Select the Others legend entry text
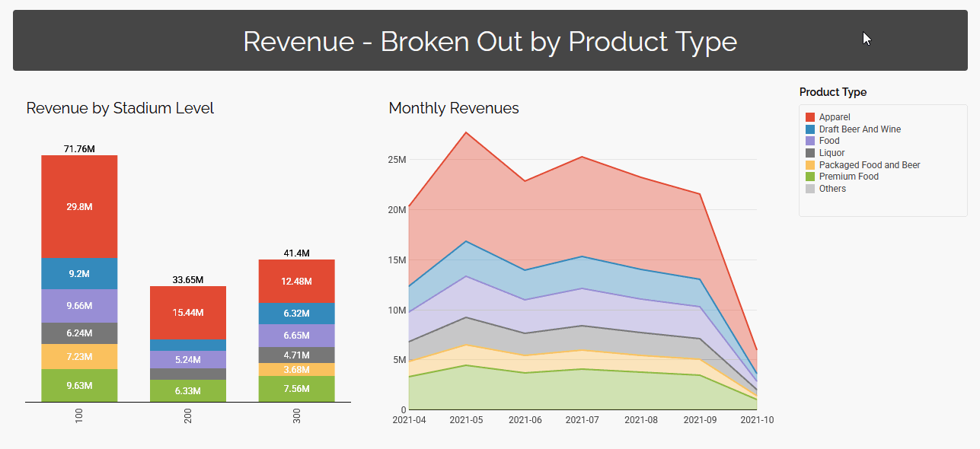The width and height of the screenshot is (980, 449). pos(832,189)
